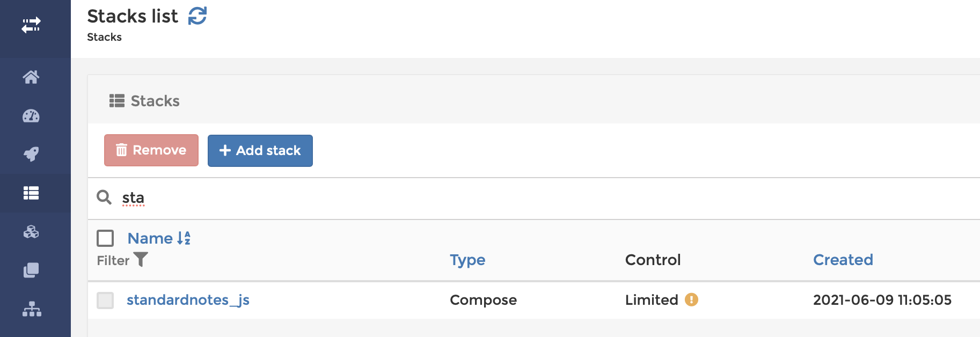Open the Stacks breadcrumb label
The width and height of the screenshot is (980, 337).
[x=104, y=37]
